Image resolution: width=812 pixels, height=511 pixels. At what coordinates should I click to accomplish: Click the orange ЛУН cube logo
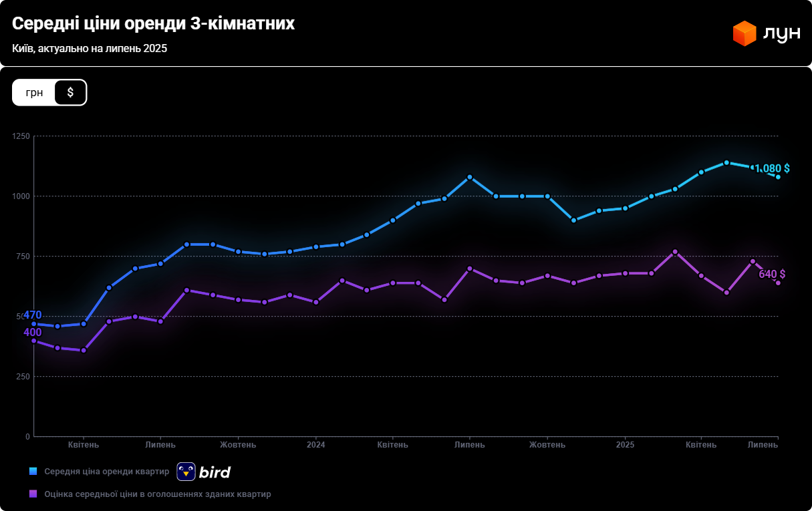tap(744, 33)
